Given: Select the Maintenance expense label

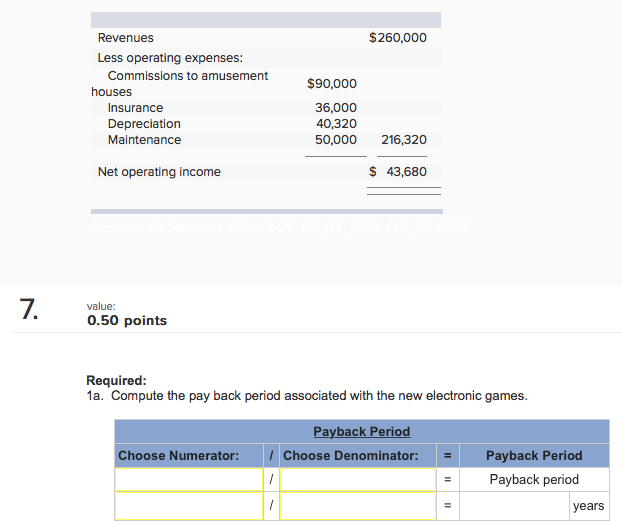Looking at the screenshot, I should click(144, 140).
